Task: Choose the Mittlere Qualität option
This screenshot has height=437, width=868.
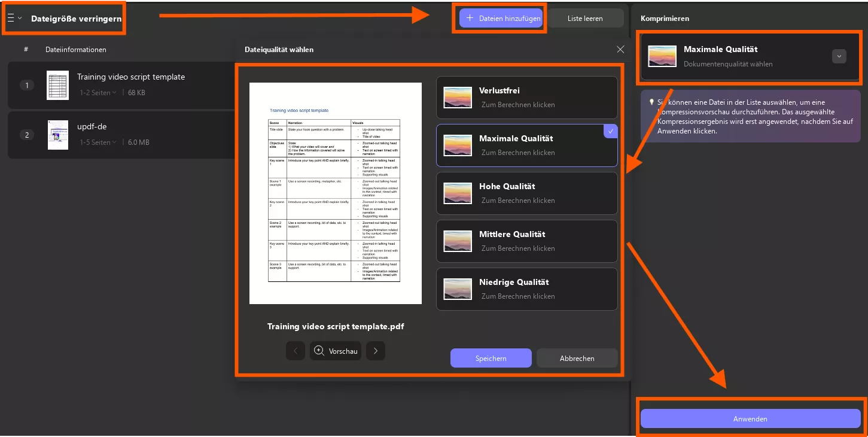Action: pyautogui.click(x=527, y=241)
